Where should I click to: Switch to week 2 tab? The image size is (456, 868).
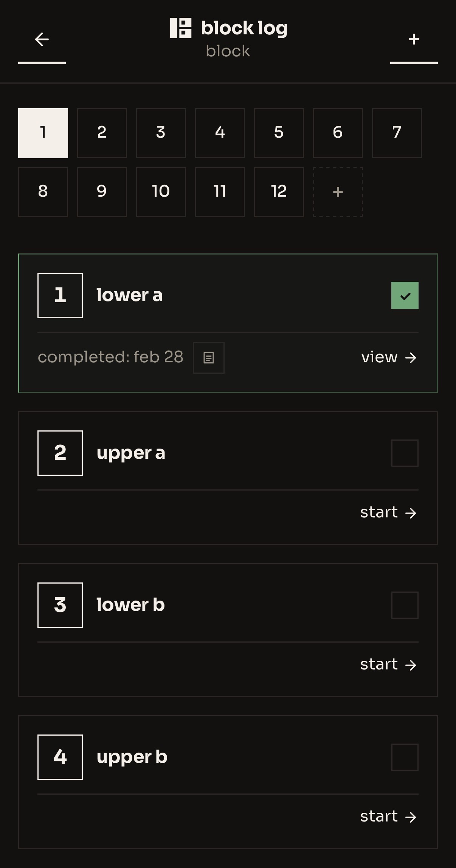pos(102,133)
